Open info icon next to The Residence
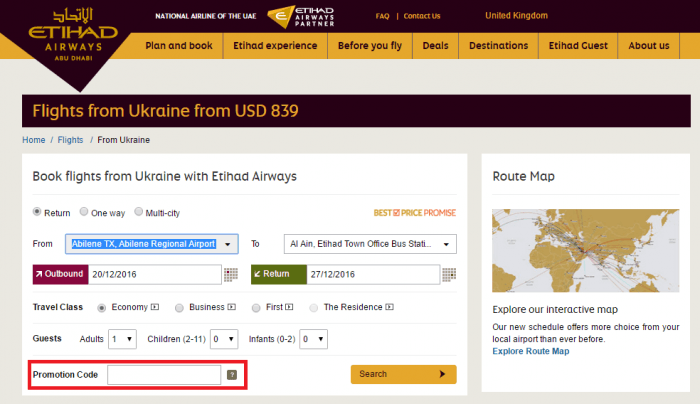The image size is (700, 404). [390, 307]
